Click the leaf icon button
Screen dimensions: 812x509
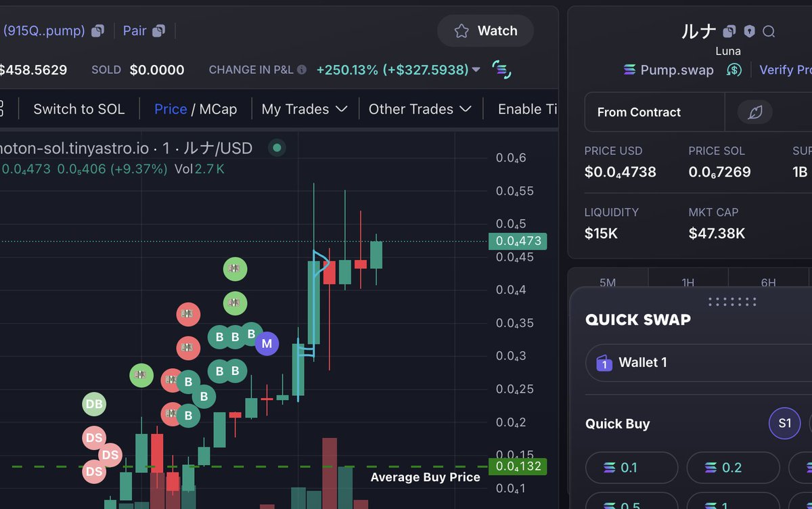click(x=755, y=112)
